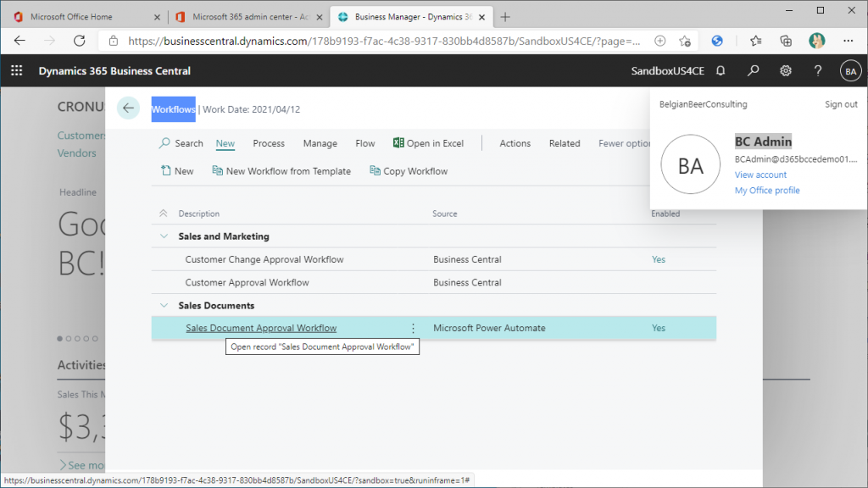
Task: Close the Microsoft 365 admin center tab
Action: point(320,17)
